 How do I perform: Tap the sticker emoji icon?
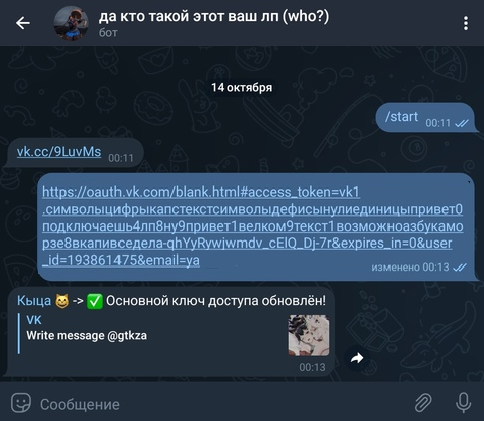click(x=21, y=402)
